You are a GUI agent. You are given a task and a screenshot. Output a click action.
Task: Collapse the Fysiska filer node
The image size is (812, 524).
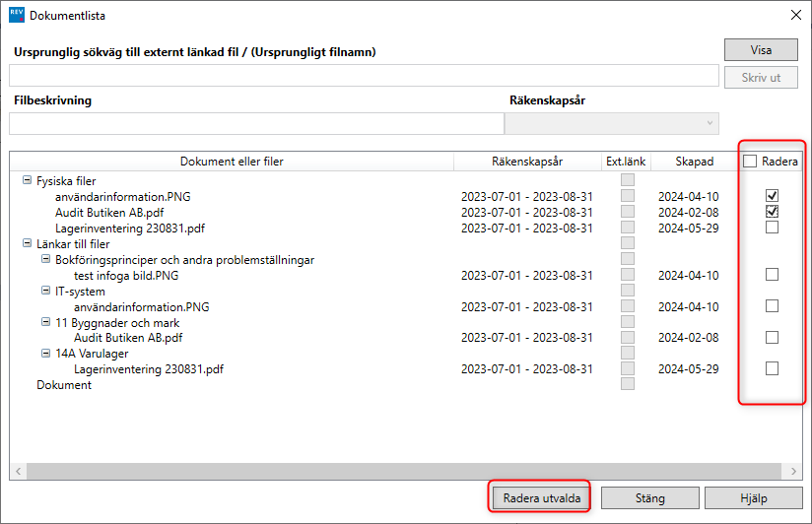[x=27, y=179]
